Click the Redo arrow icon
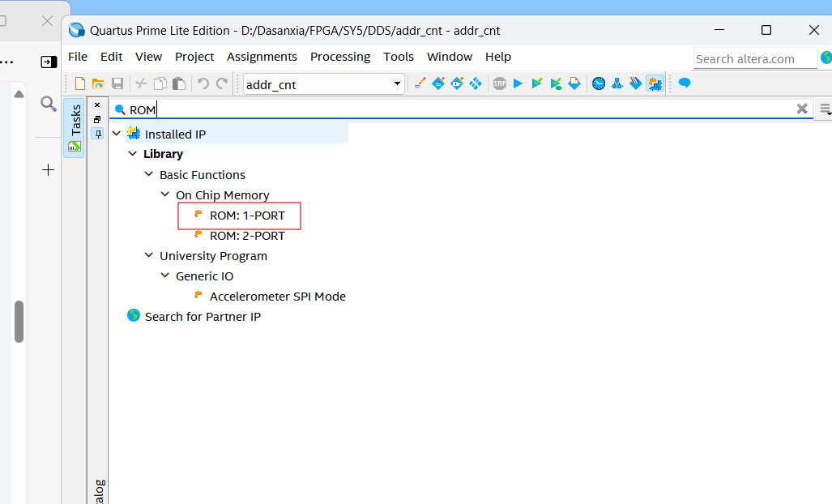The image size is (832, 504). click(x=222, y=83)
